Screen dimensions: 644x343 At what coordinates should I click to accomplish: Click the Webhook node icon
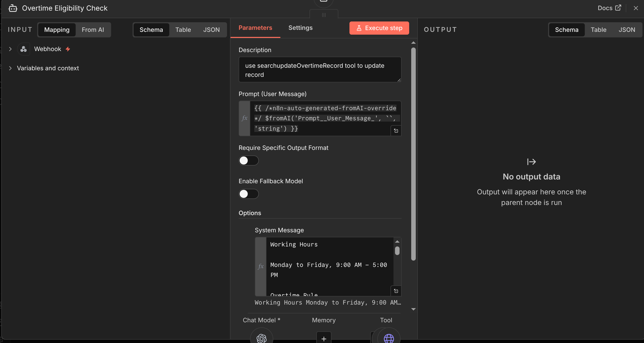click(x=24, y=49)
